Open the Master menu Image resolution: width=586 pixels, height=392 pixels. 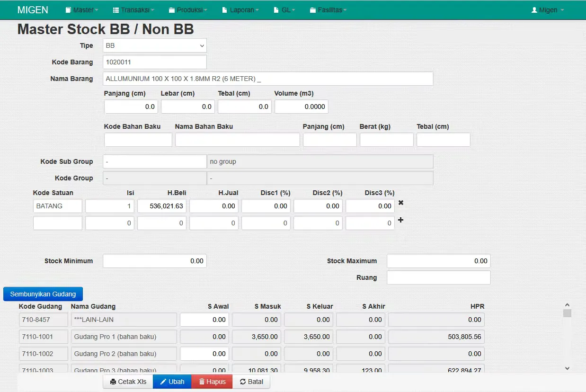[81, 10]
